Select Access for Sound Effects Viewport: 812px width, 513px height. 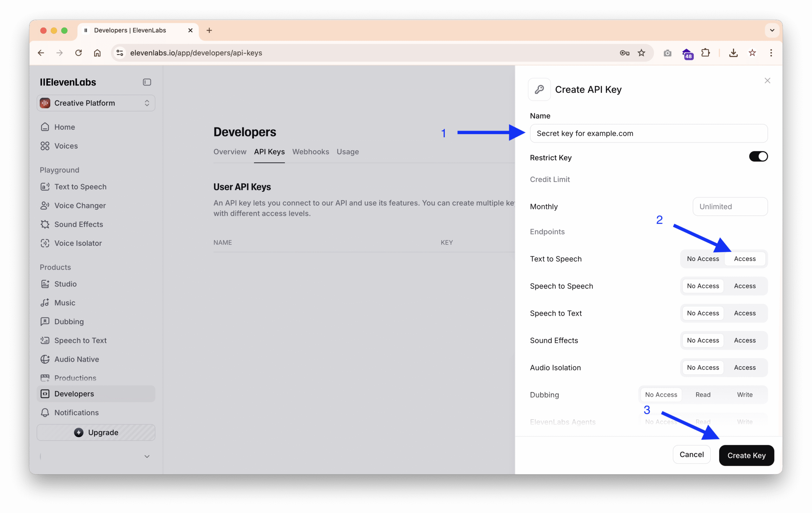point(744,341)
